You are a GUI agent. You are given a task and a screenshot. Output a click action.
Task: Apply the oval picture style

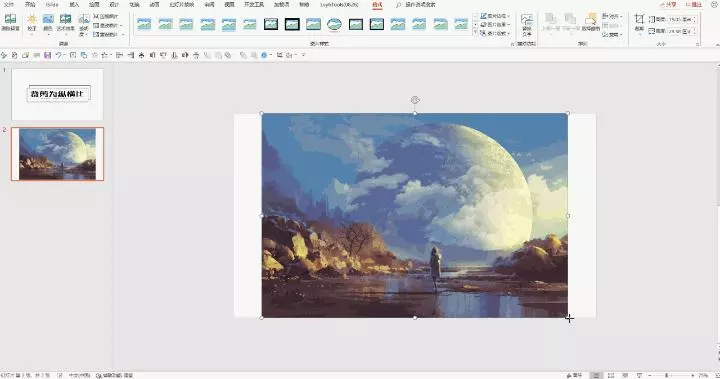334,24
